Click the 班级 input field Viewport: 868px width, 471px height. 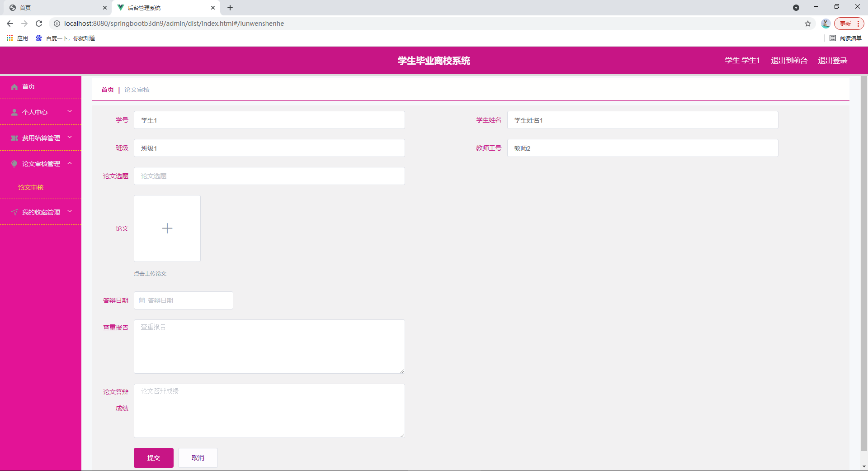point(269,148)
